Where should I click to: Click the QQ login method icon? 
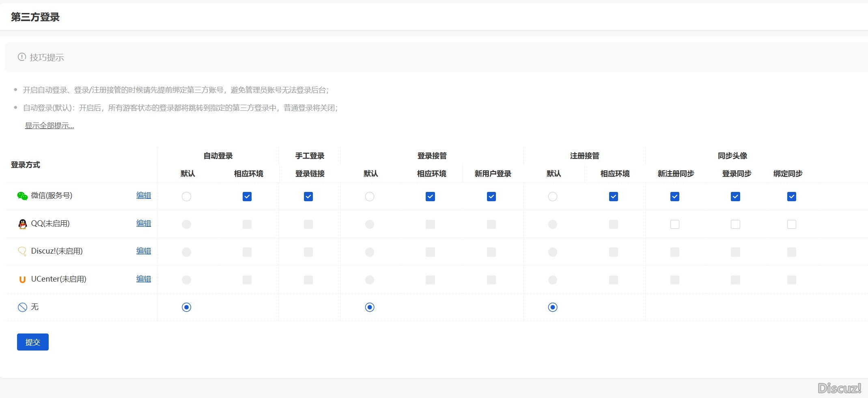[x=23, y=224]
